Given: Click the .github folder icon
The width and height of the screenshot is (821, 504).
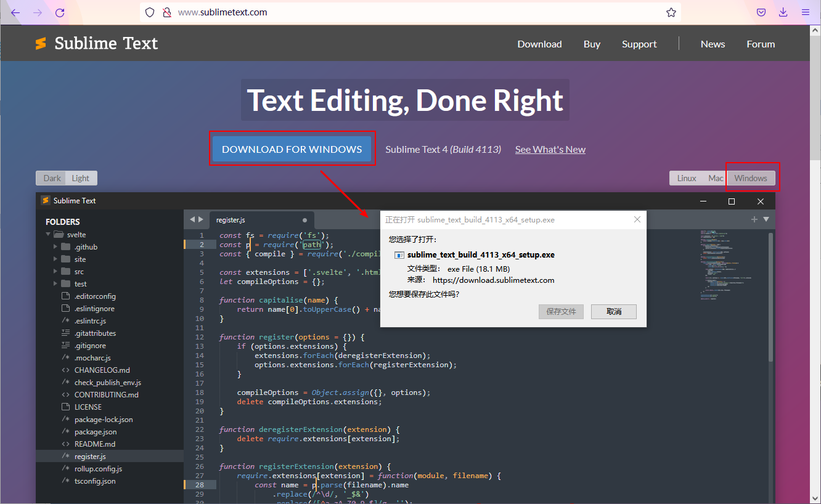Looking at the screenshot, I should (66, 247).
